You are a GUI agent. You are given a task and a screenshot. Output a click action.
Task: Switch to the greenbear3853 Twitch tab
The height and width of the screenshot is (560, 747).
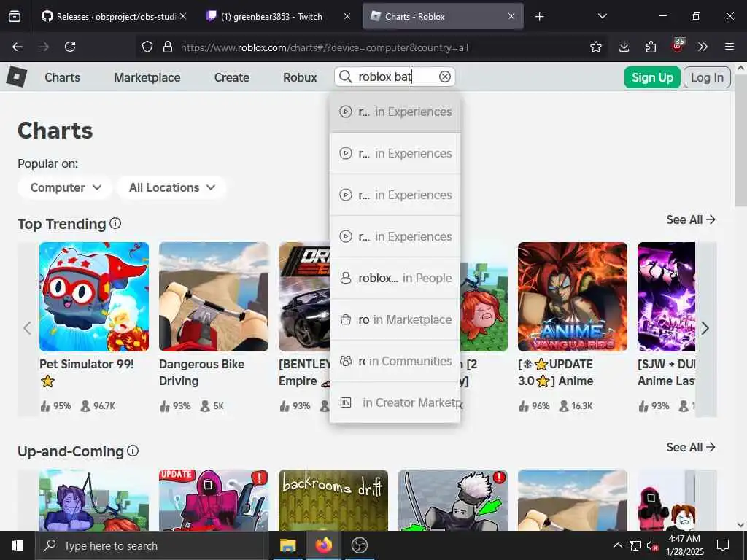coord(271,17)
